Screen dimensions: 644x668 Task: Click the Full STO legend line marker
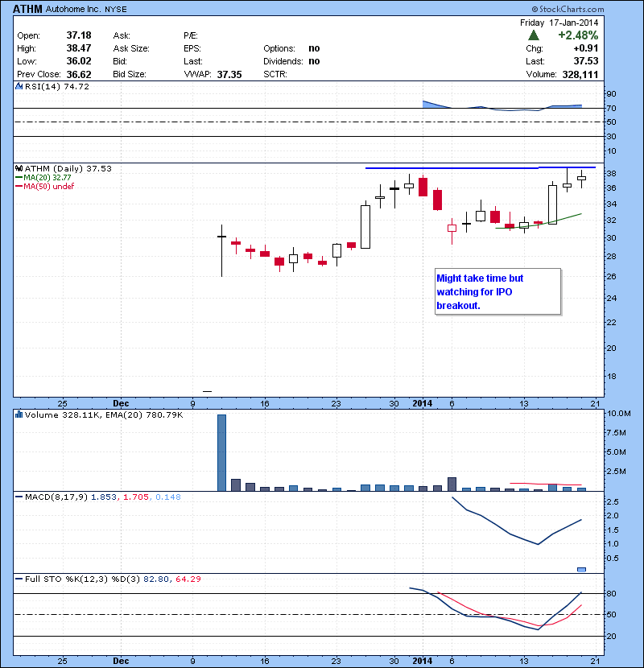point(19,579)
